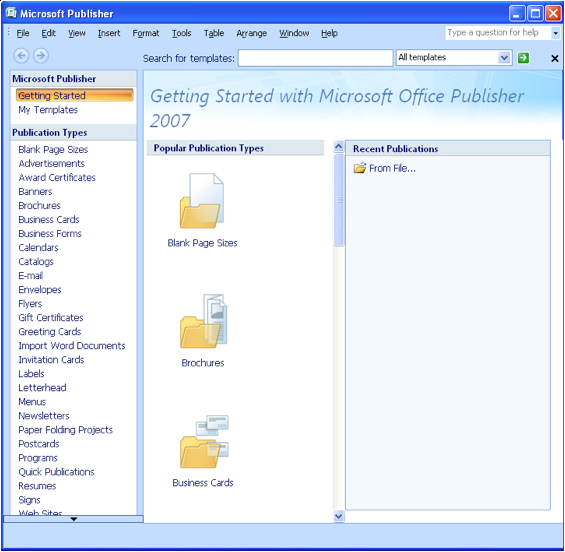Expand the Publication Types list down arrow
The height and width of the screenshot is (552, 565).
click(74, 519)
